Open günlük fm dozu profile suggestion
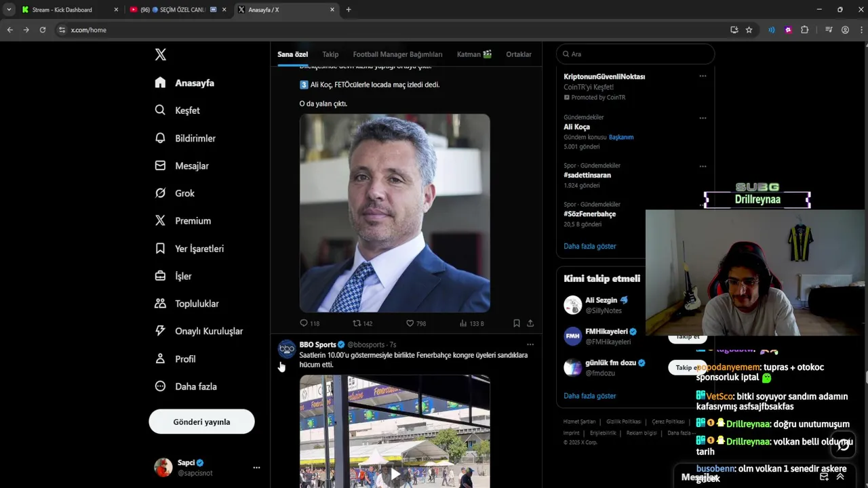 610,363
